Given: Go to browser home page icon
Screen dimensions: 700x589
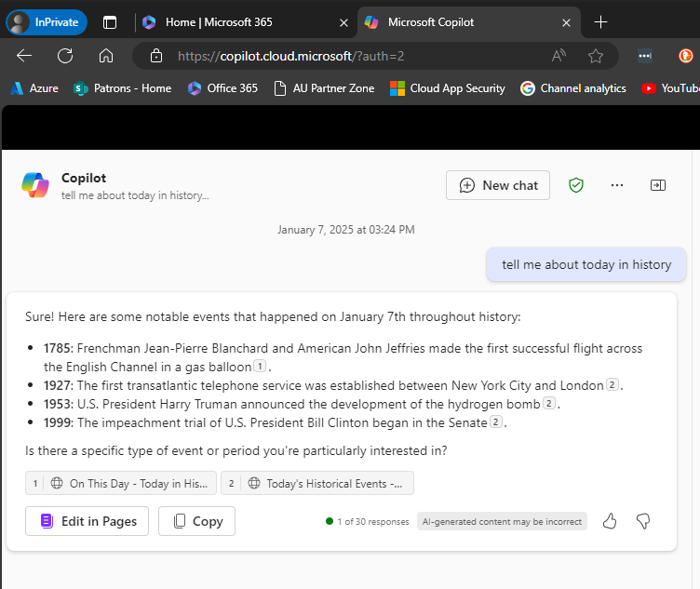Looking at the screenshot, I should click(x=106, y=56).
